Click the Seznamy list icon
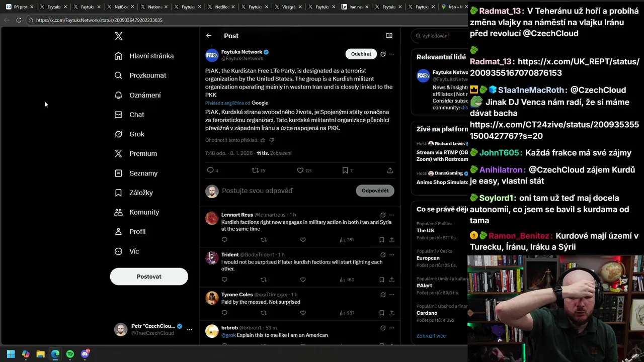Screen dimensions: 644x362 pyautogui.click(x=118, y=173)
